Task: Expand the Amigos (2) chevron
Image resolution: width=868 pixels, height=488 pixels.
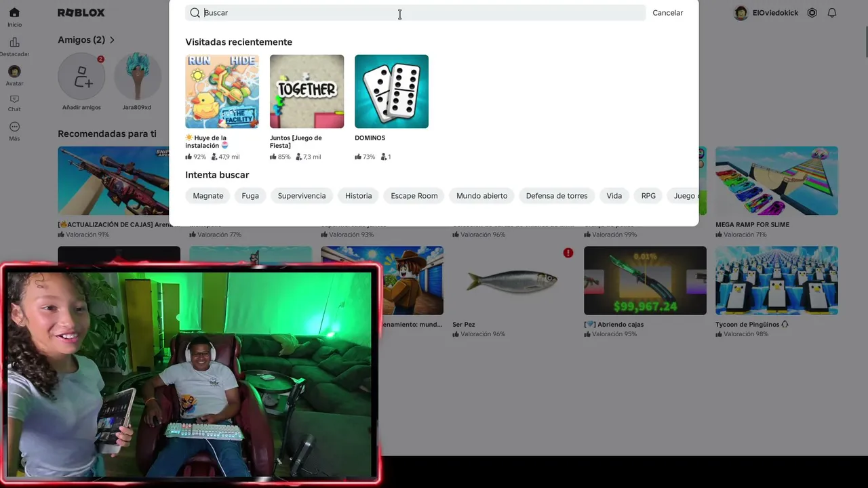Action: click(x=112, y=40)
